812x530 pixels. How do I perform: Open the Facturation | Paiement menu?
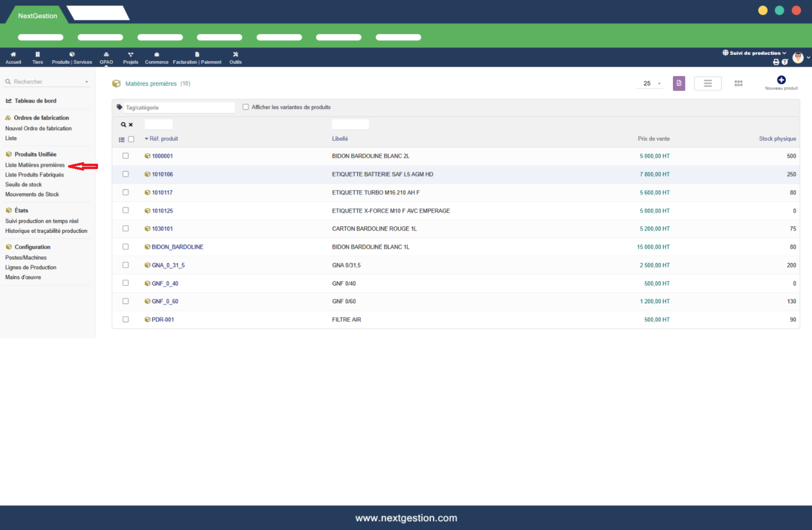click(197, 58)
